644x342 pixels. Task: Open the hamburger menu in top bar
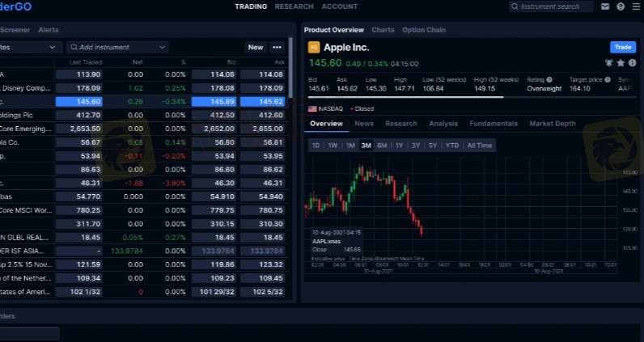636,6
